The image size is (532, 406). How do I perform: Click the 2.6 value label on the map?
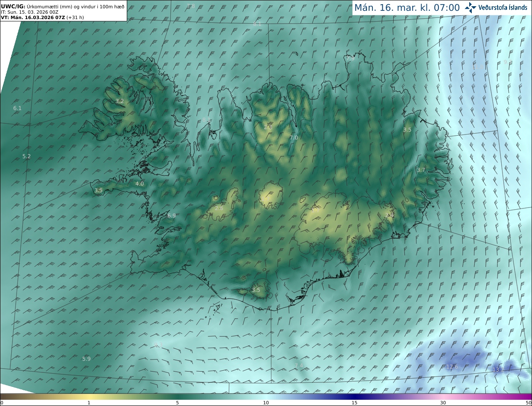(x=219, y=208)
